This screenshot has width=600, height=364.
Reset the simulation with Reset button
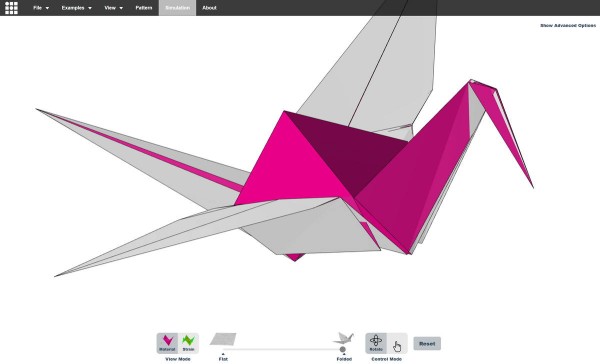(x=427, y=343)
